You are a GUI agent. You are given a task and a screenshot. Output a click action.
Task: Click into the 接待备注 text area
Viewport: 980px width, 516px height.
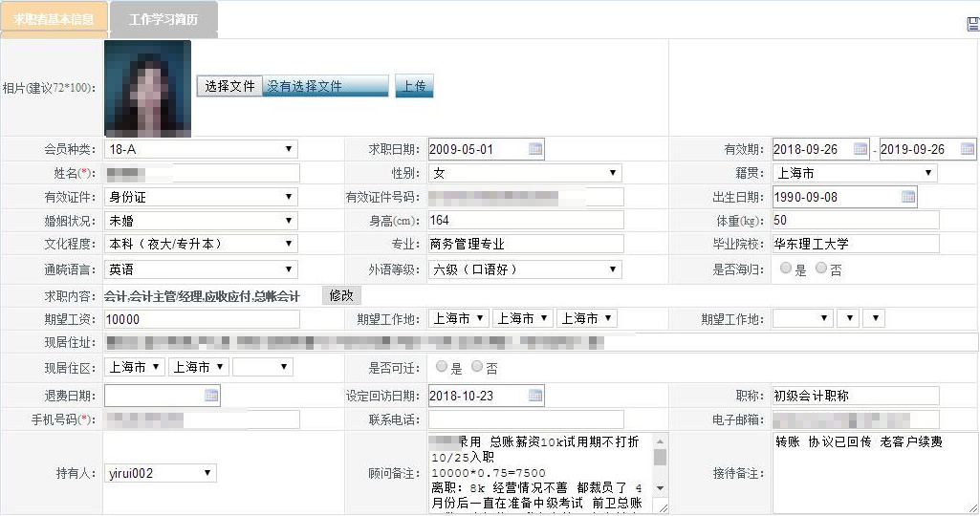click(x=875, y=473)
